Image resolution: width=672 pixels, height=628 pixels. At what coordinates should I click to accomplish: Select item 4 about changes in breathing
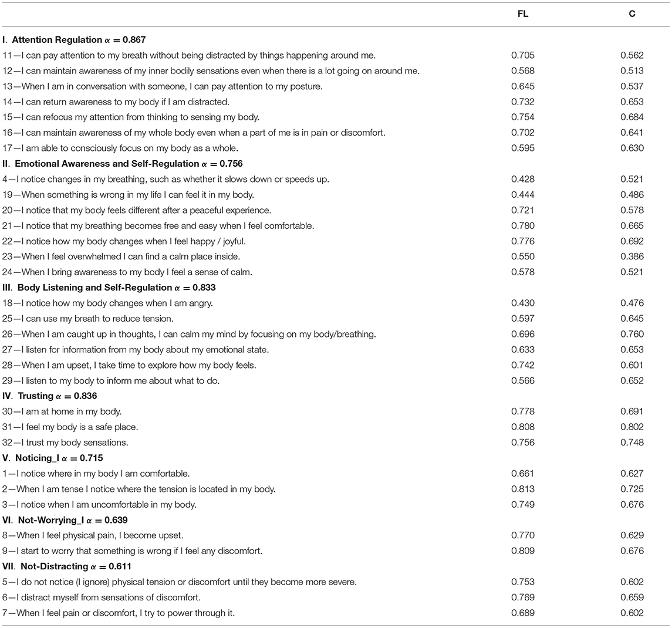(166, 179)
